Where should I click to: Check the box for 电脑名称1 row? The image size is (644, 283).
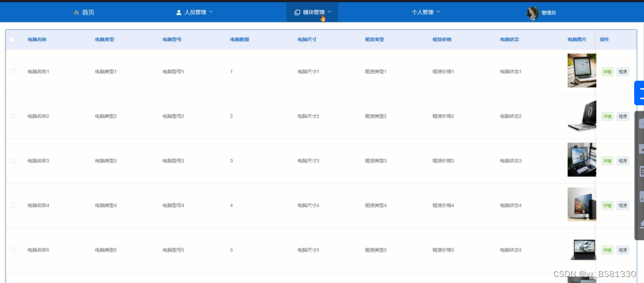tap(13, 71)
